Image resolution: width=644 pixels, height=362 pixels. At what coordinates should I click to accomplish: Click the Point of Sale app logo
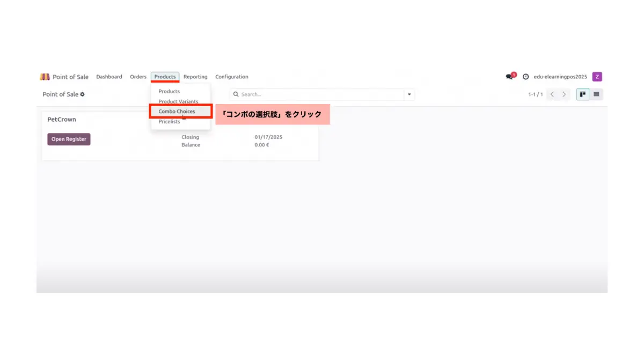coord(45,77)
